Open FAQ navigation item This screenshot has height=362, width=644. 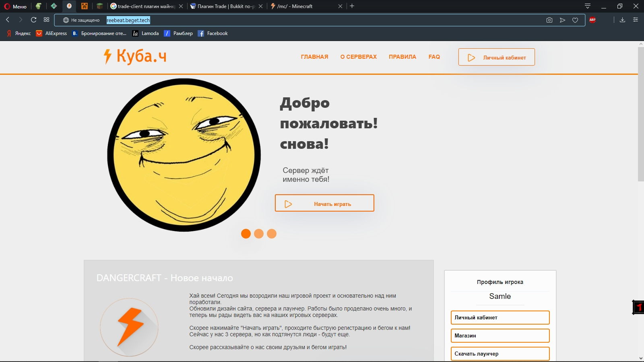click(x=434, y=57)
